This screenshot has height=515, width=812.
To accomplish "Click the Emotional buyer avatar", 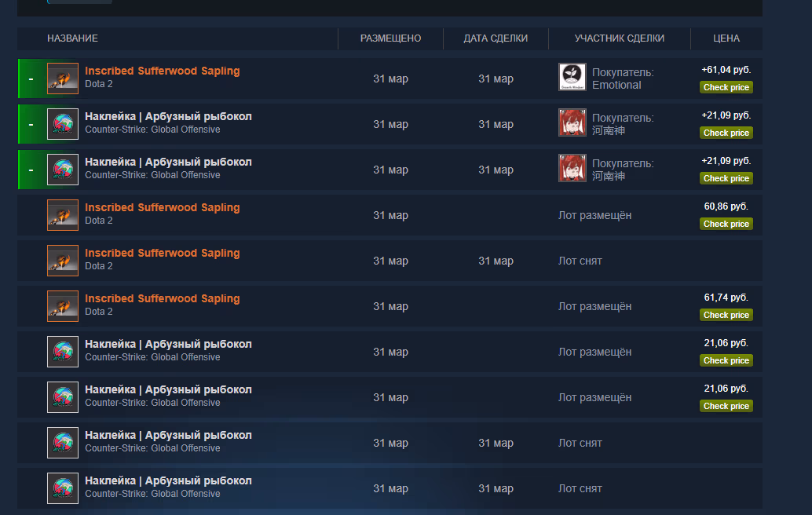I will 572,77.
